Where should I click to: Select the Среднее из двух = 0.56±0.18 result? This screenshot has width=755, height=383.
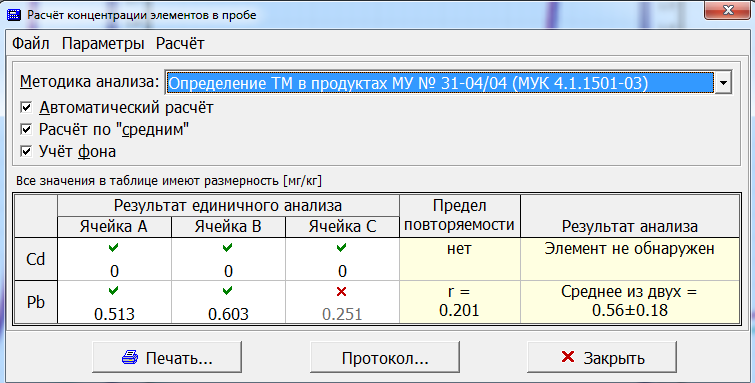(630, 302)
